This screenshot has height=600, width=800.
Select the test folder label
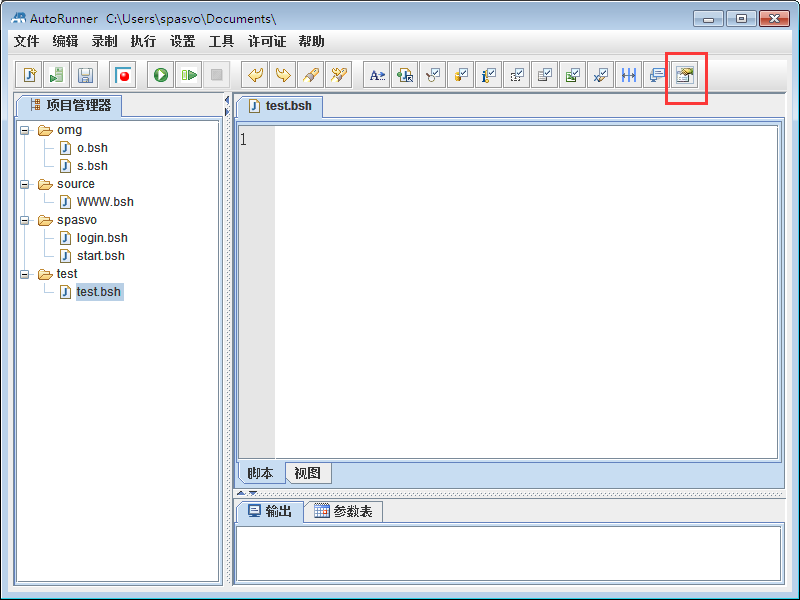coord(67,274)
